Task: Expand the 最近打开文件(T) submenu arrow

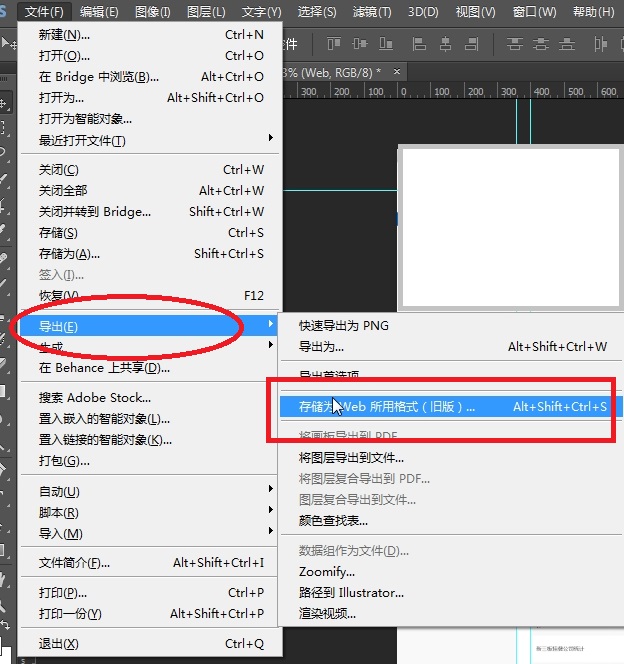Action: click(x=271, y=138)
